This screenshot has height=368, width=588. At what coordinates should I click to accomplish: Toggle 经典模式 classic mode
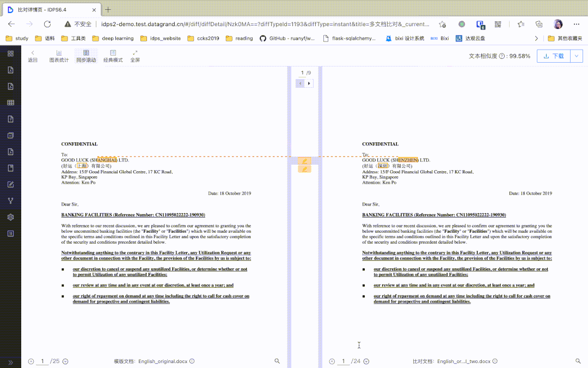tap(113, 55)
